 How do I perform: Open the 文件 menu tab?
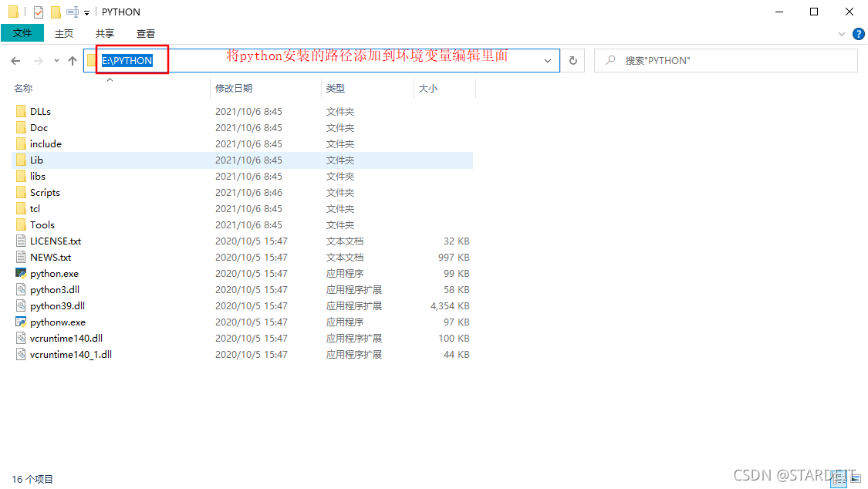point(22,33)
